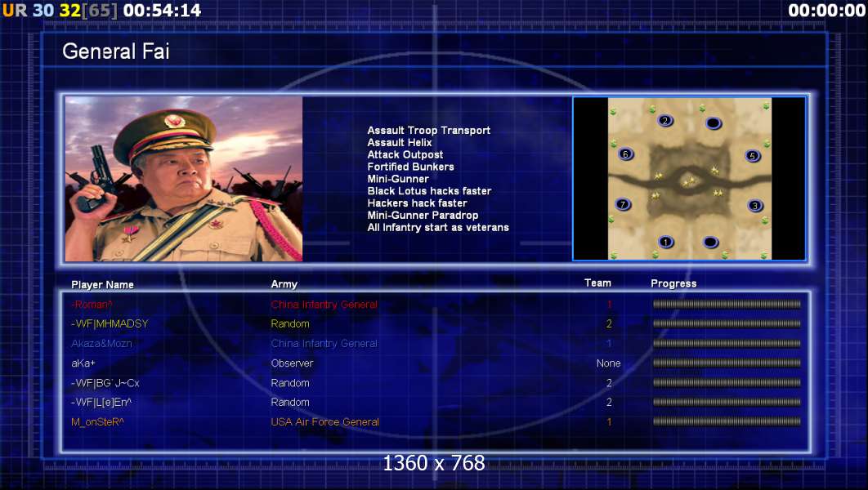Click progress bar of -WF|MHMADSY
868x490 pixels.
727,323
